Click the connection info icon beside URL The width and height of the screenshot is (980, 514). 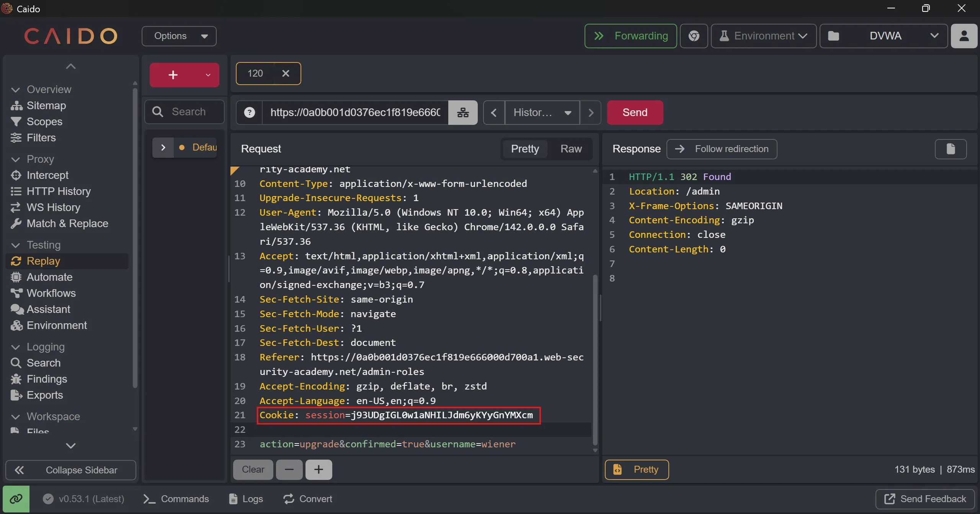pyautogui.click(x=463, y=112)
